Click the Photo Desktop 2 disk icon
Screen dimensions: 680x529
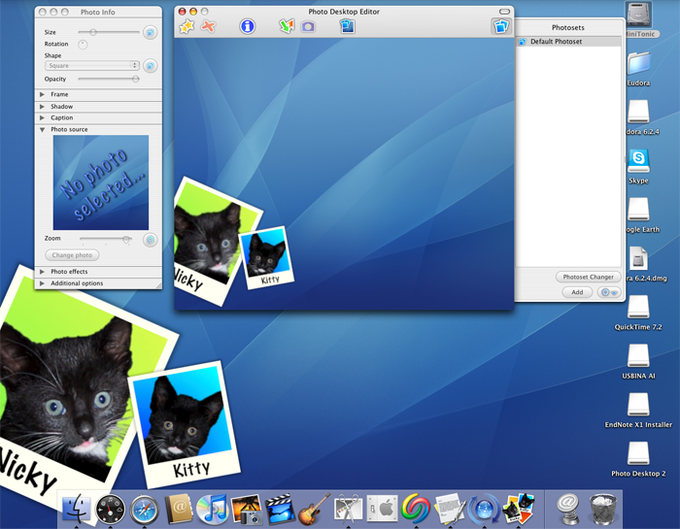click(638, 454)
